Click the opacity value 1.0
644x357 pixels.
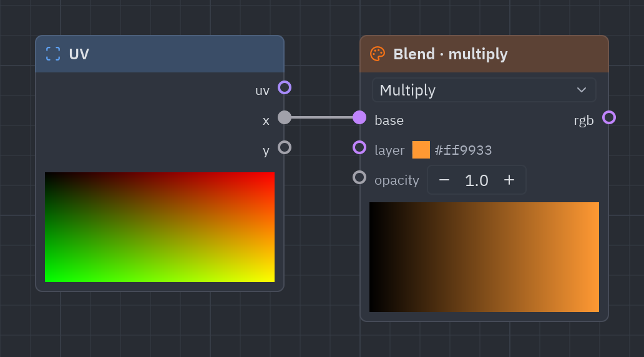point(476,180)
